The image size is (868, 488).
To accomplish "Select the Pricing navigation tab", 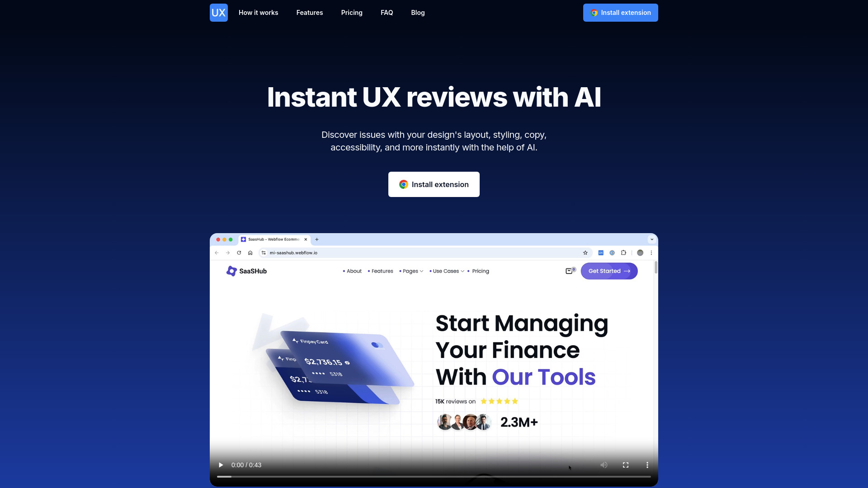I will coord(352,13).
